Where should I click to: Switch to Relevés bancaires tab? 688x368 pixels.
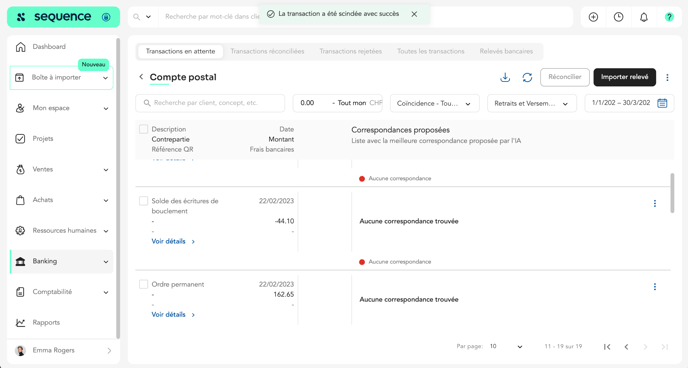tap(506, 51)
